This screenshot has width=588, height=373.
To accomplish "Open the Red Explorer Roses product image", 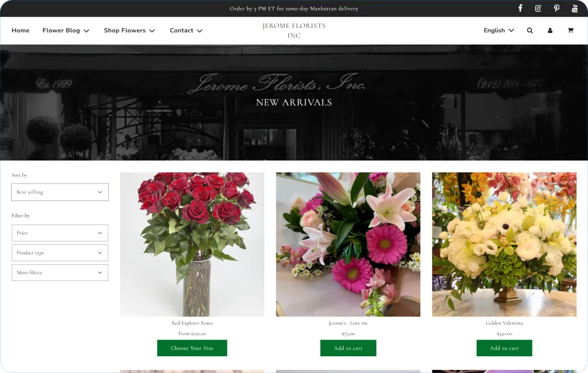I will (192, 244).
